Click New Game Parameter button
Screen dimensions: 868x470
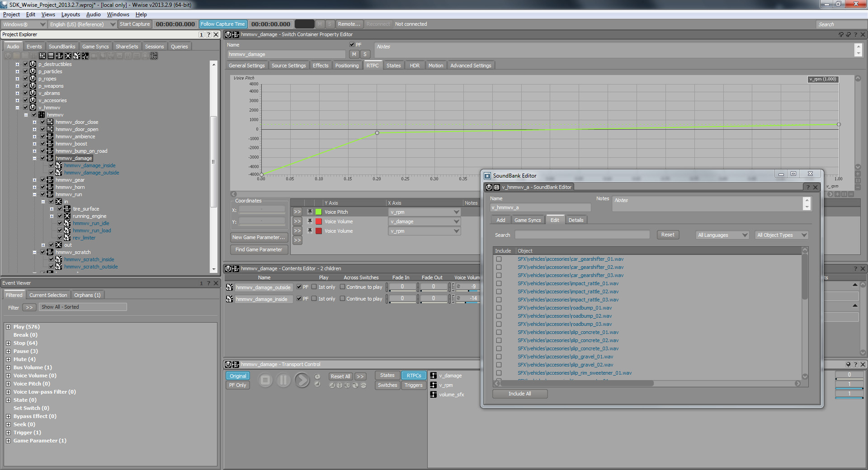[x=259, y=237]
